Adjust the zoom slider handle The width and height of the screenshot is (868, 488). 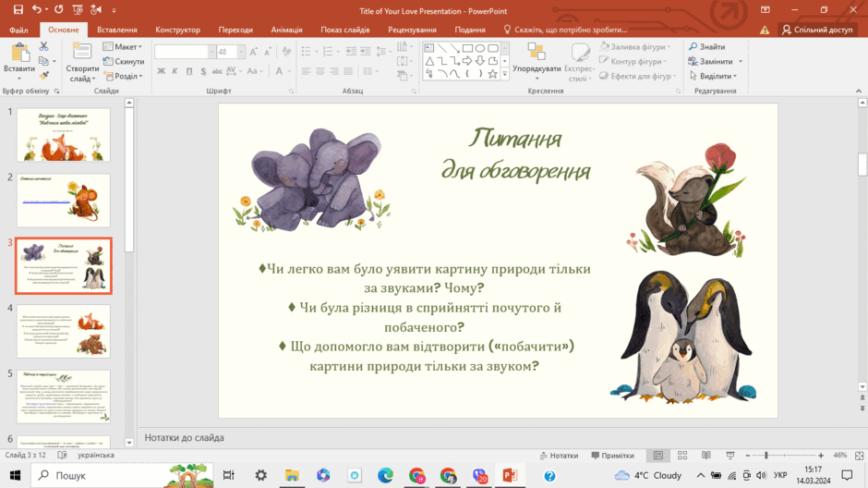(x=766, y=456)
